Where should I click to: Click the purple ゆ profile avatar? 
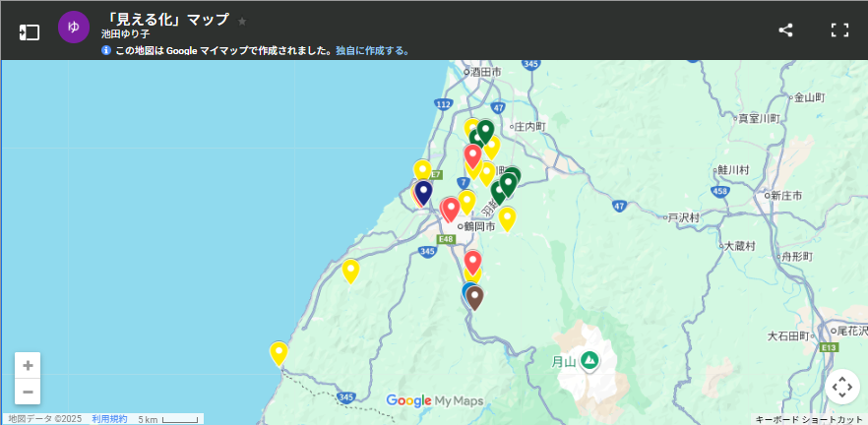click(x=74, y=28)
